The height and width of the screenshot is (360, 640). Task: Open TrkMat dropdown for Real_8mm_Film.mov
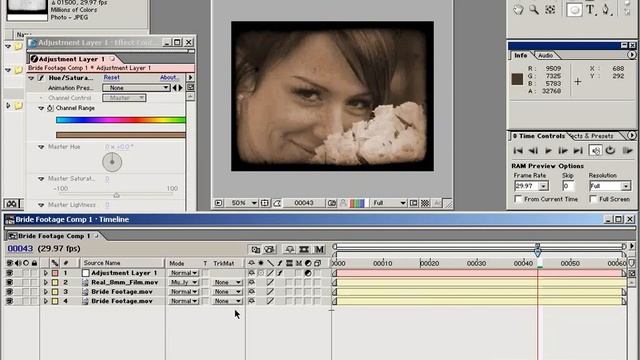(227, 282)
